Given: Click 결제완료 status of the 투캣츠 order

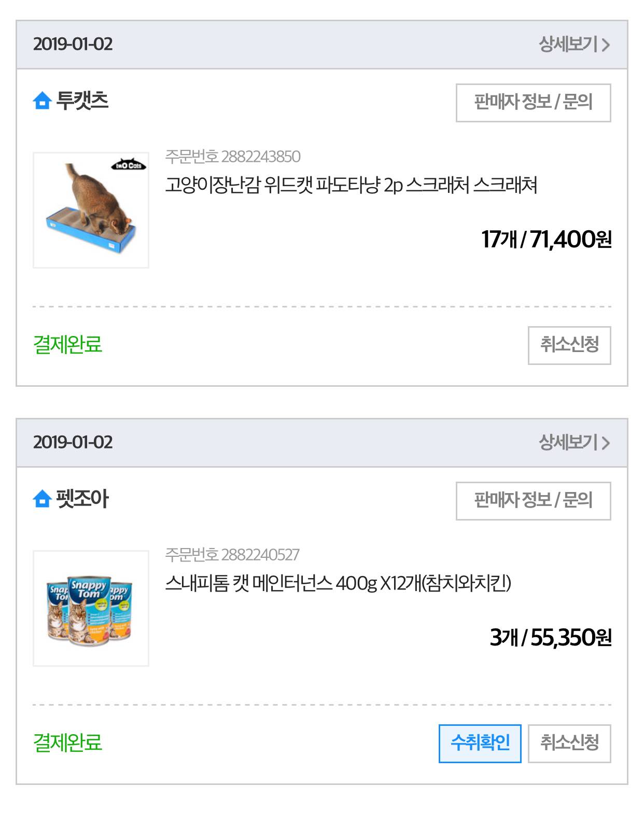Looking at the screenshot, I should tap(68, 345).
